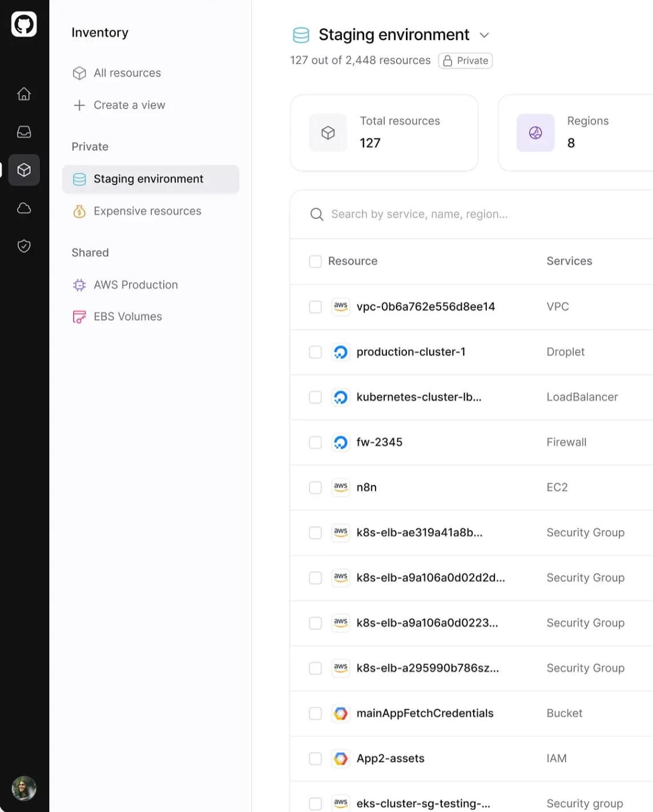
Task: Click the money bag icon for Expensive resources
Action: [x=79, y=211]
